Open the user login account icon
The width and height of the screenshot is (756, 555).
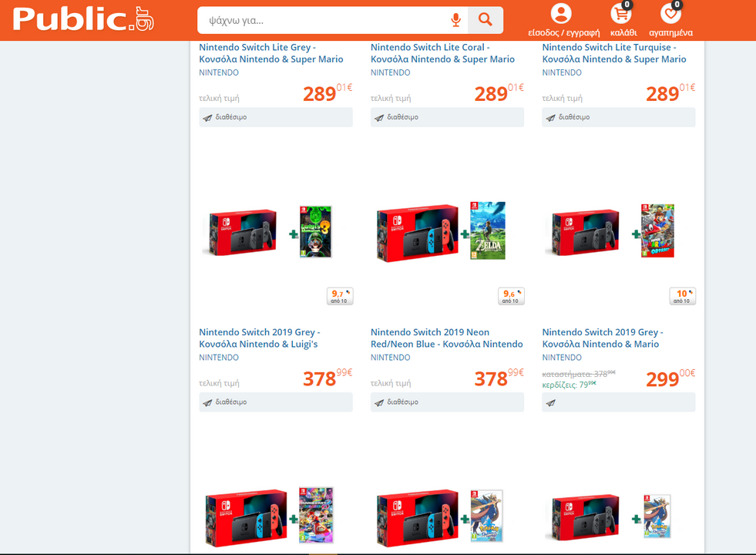[561, 14]
